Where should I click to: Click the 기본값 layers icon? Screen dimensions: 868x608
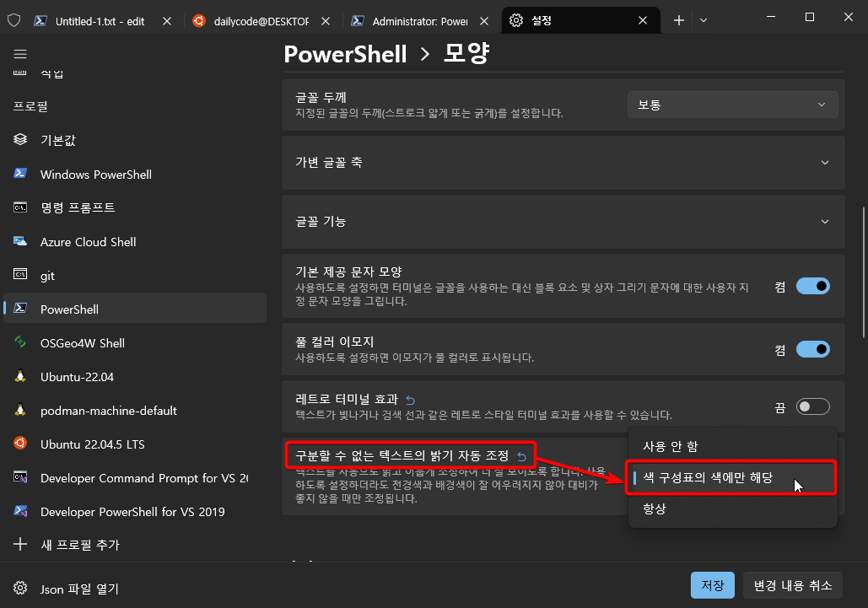20,139
